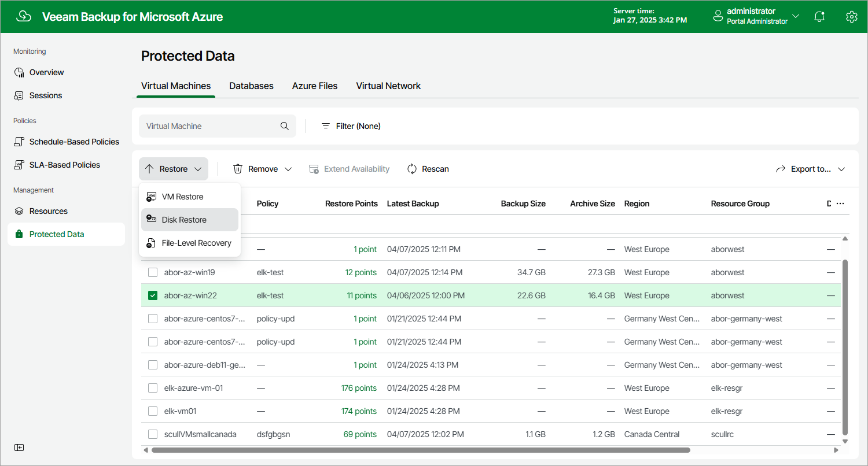This screenshot has width=868, height=466.
Task: Collapse the sidebar with the bottom-left icon
Action: (19, 447)
